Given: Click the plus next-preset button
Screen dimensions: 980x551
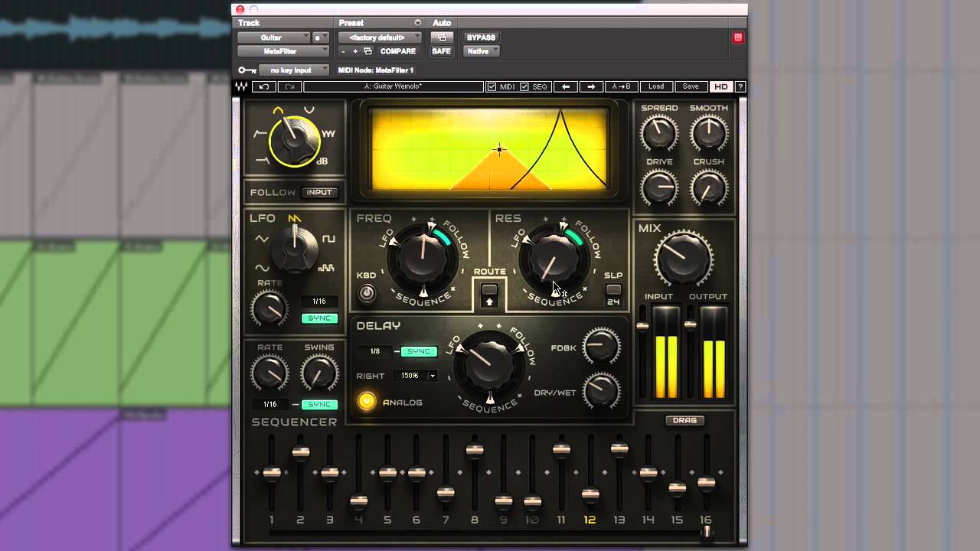Looking at the screenshot, I should (355, 51).
